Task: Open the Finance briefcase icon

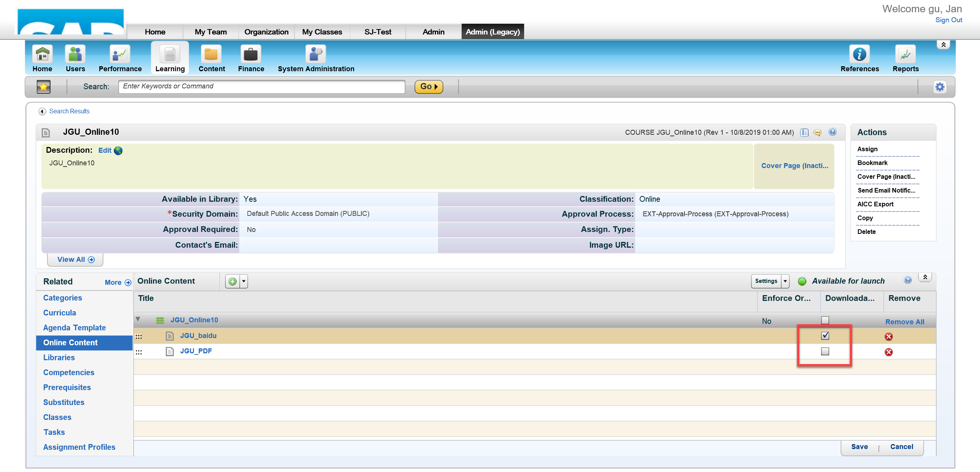Action: coord(251,54)
